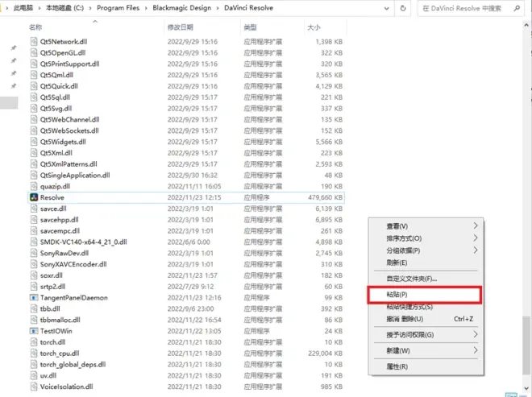Select 撤消 删除(U) in context menu
The width and height of the screenshot is (532, 397).
coord(426,319)
